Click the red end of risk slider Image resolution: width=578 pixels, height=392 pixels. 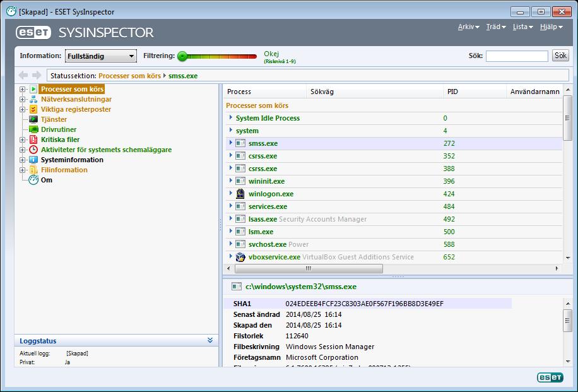coord(252,56)
